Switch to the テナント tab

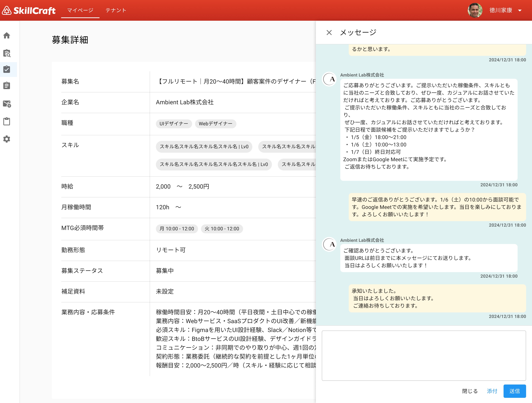pyautogui.click(x=116, y=10)
